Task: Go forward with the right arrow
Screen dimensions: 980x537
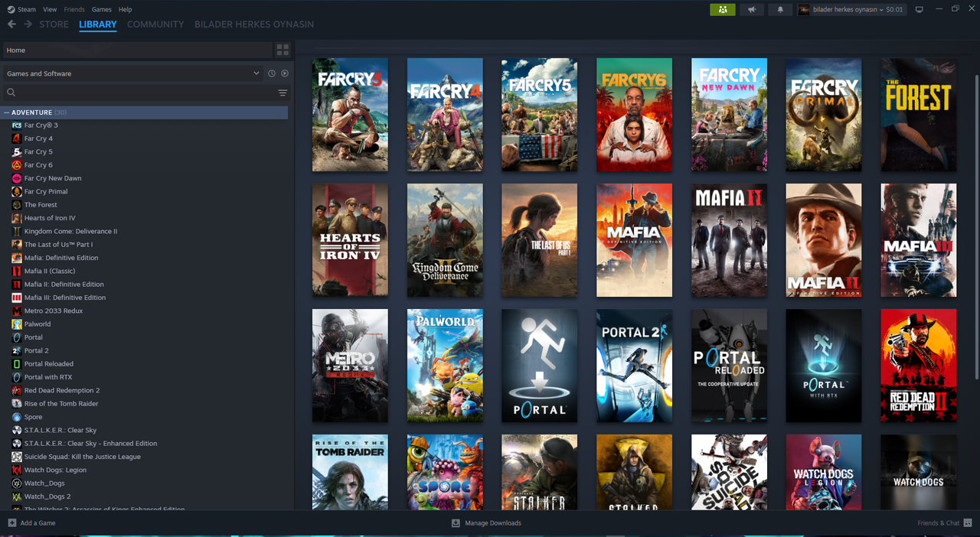Action: click(28, 24)
